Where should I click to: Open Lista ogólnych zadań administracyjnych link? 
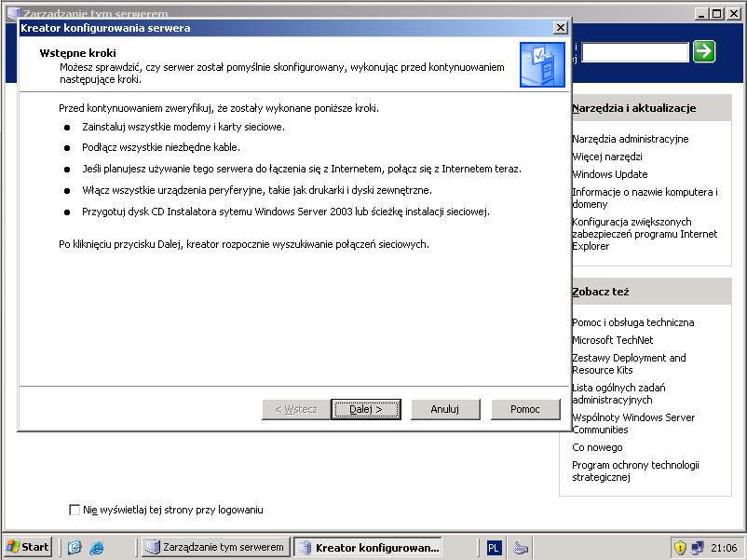tap(618, 393)
